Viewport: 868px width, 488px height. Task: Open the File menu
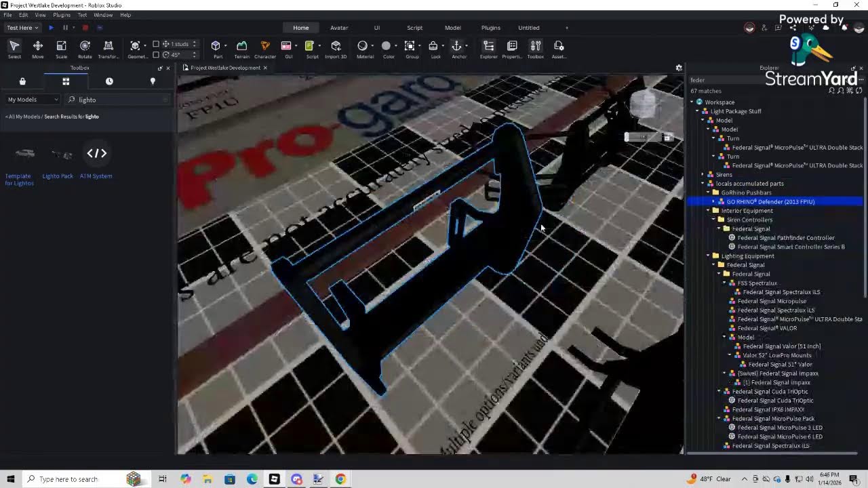(7, 15)
